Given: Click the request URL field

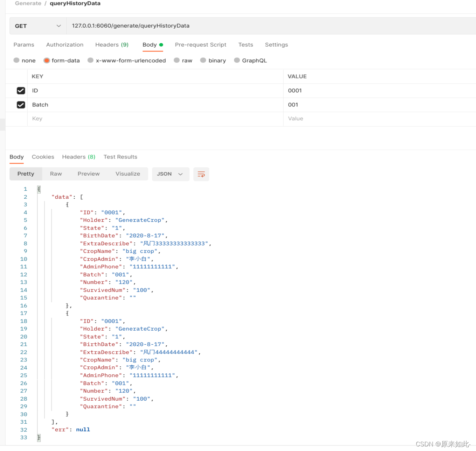Looking at the screenshot, I should [x=271, y=26].
